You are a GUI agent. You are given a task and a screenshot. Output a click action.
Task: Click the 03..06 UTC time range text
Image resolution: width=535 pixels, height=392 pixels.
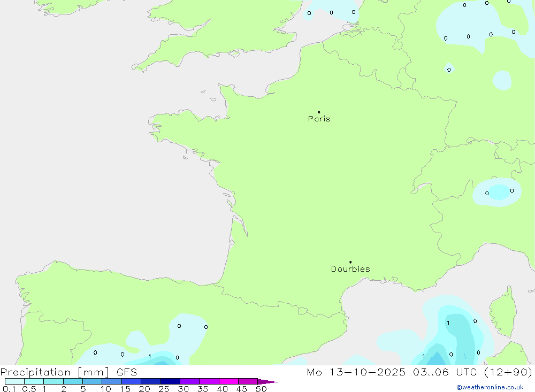[x=445, y=372]
